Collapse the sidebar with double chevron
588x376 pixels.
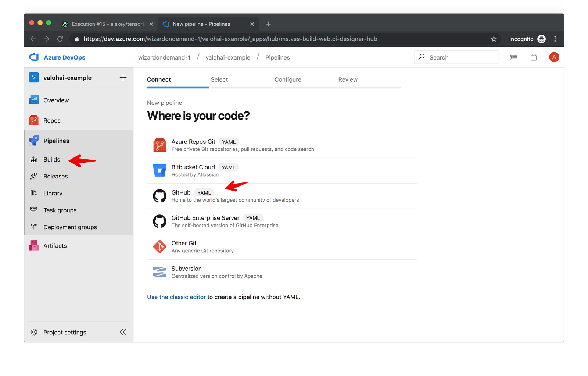pos(123,332)
